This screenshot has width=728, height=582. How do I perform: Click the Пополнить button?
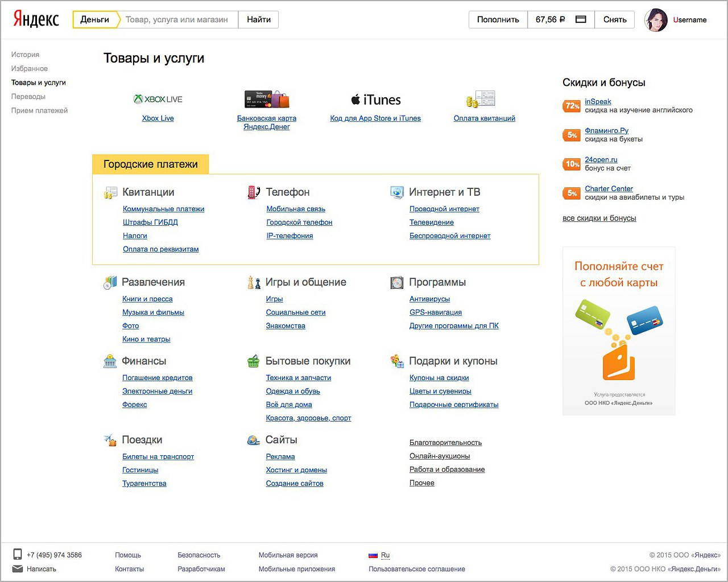(498, 19)
